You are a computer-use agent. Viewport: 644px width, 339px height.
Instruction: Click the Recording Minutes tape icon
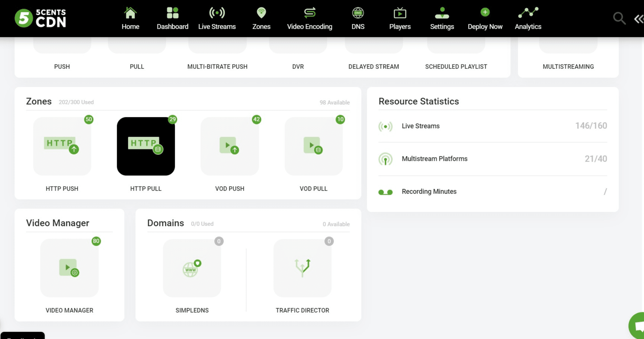(385, 192)
